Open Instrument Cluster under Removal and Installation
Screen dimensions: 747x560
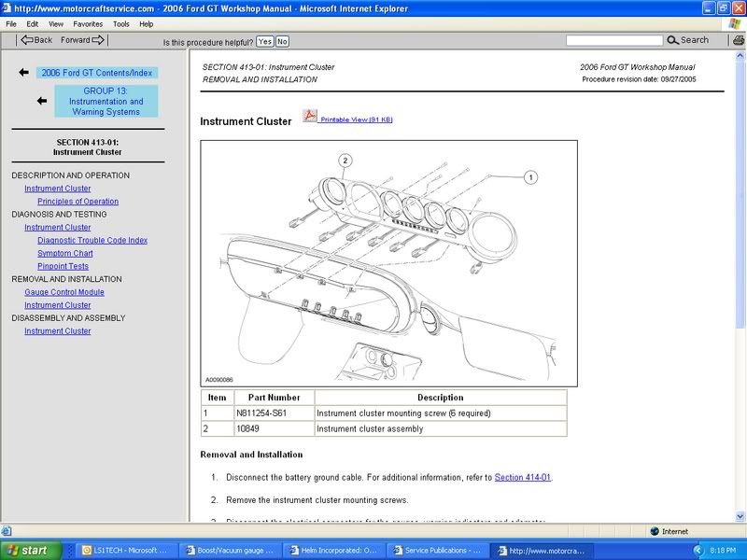(x=58, y=305)
